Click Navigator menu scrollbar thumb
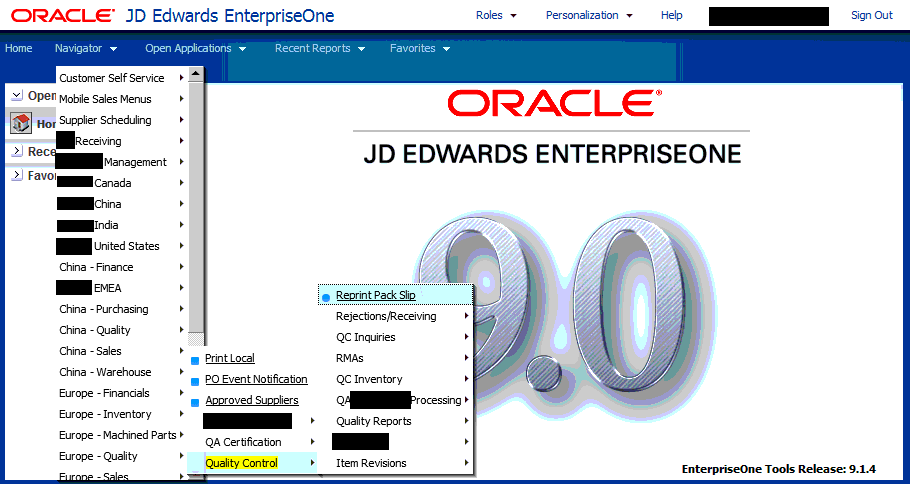This screenshot has height=484, width=910. coord(196,207)
